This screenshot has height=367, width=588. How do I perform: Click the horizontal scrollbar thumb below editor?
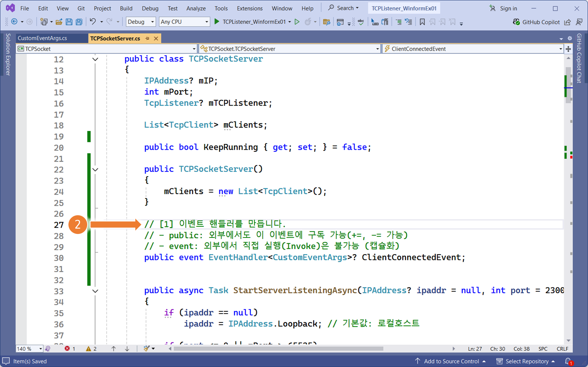pyautogui.click(x=278, y=349)
